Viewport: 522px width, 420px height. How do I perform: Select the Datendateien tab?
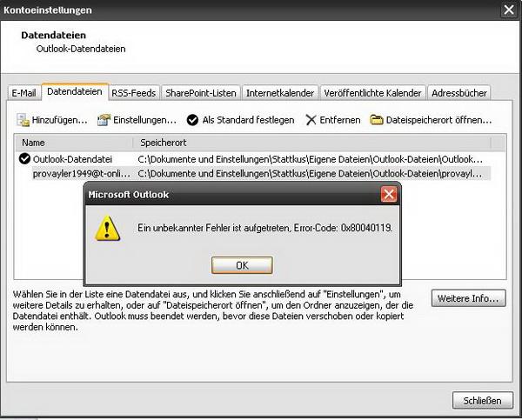point(75,91)
